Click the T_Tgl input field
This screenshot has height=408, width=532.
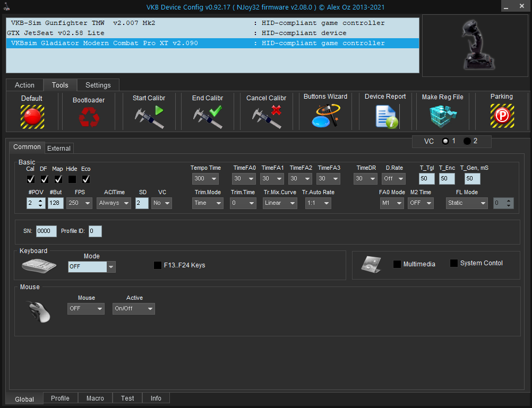[x=427, y=179]
